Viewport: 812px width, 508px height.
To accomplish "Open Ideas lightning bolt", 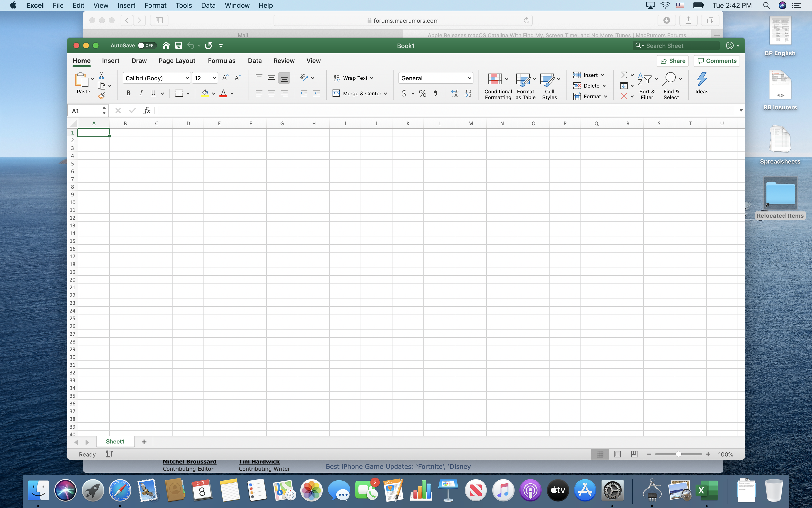I will 702,83.
